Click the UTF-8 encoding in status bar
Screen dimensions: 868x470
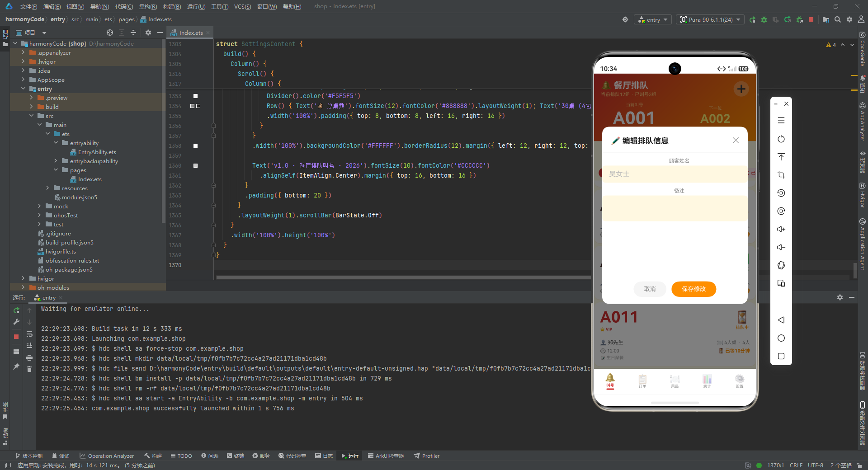pos(816,465)
